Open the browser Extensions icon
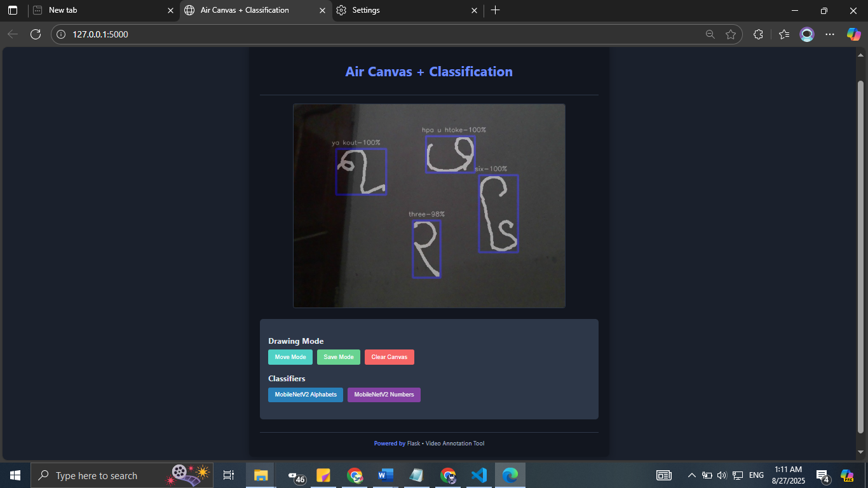The height and width of the screenshot is (488, 868). (758, 34)
